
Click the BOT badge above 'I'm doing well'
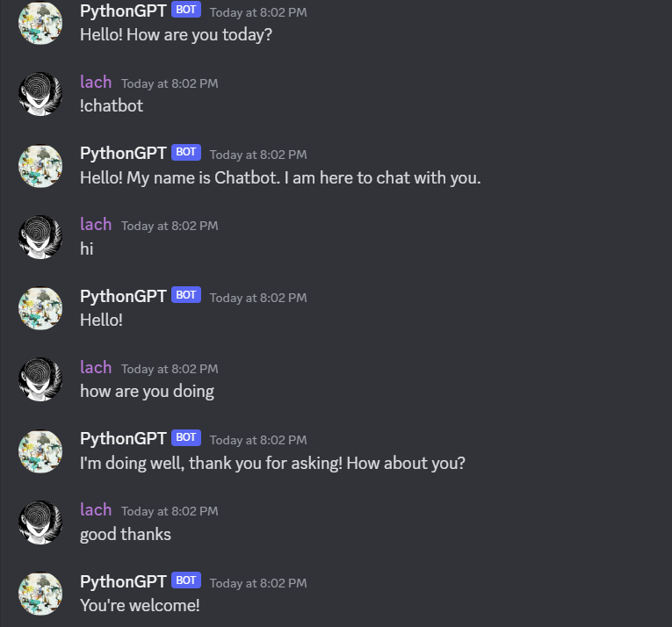pyautogui.click(x=186, y=437)
